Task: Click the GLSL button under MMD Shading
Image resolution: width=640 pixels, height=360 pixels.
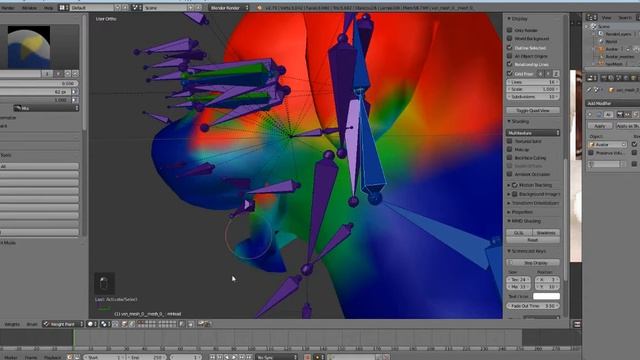Action: pyautogui.click(x=519, y=233)
